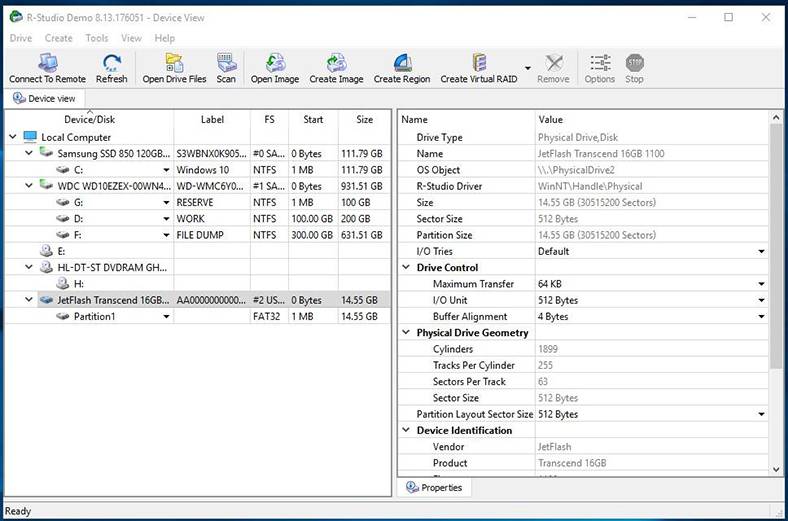Switch to the Device view tab

(x=44, y=98)
